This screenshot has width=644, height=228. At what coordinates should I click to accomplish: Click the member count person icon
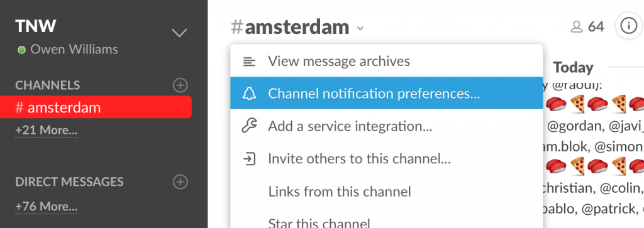(x=577, y=27)
